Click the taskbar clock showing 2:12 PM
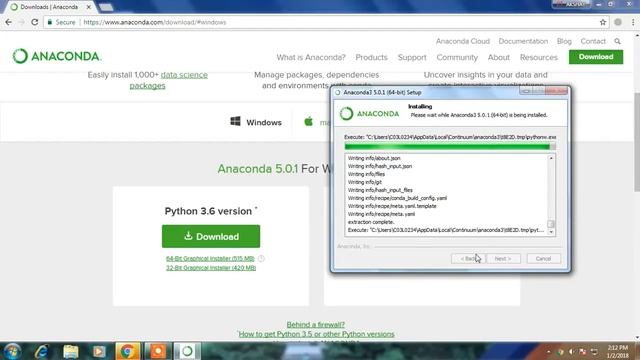The image size is (640, 360). coord(618,351)
